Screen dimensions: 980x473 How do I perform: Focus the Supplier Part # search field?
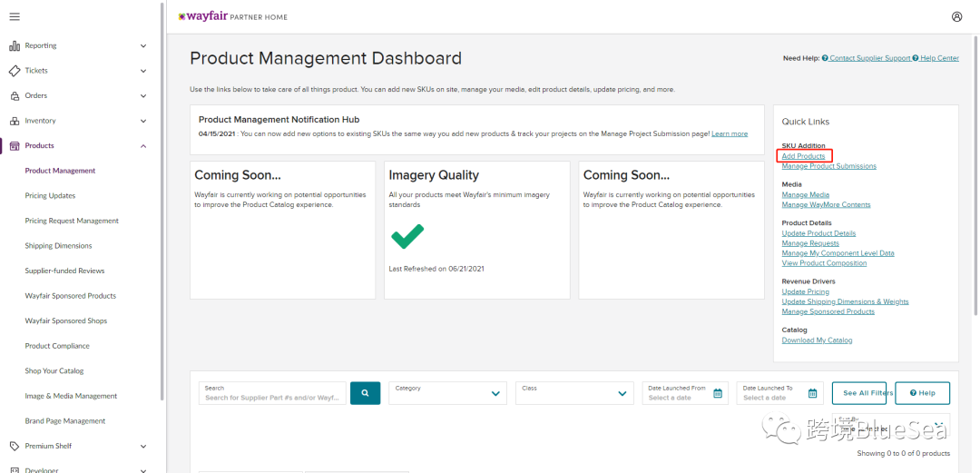pos(272,393)
